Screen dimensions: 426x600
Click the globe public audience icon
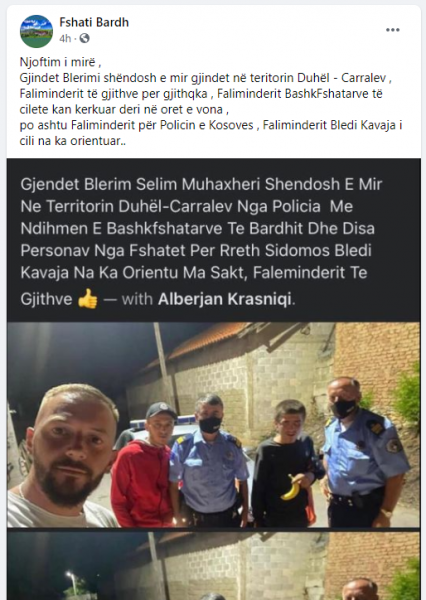point(84,38)
